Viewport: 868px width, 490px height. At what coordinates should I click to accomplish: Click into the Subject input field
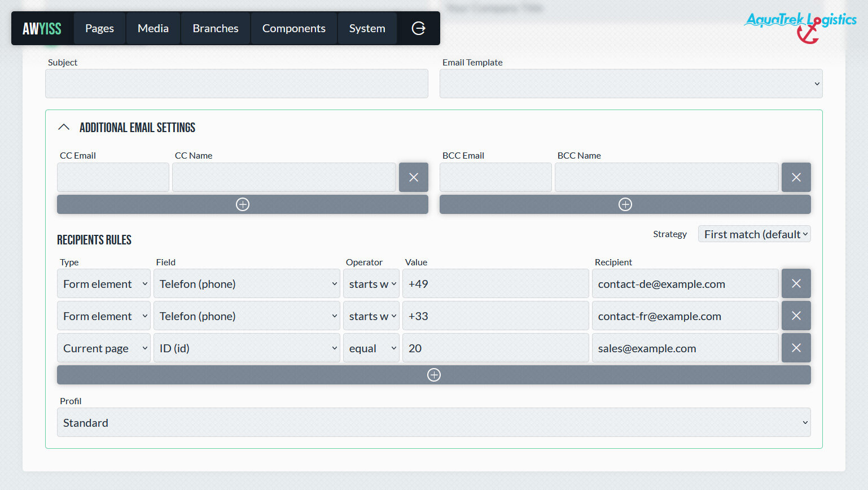pos(236,84)
